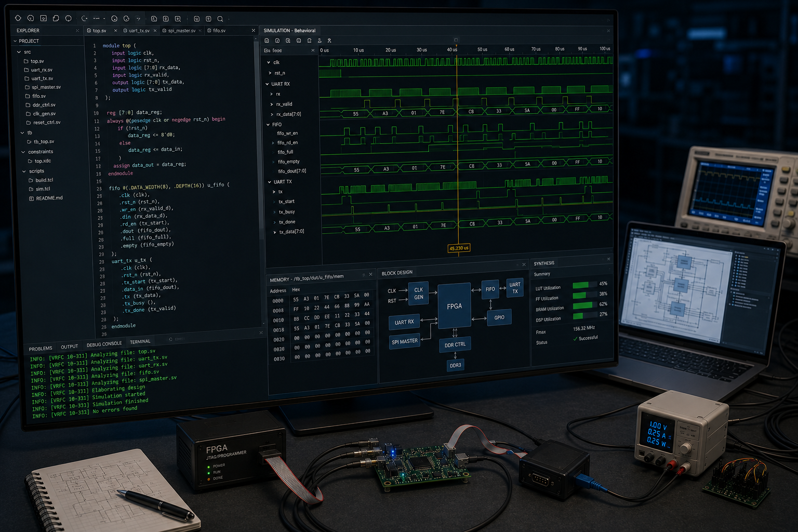
Task: Select the DDR CTRL block
Action: pos(455,344)
